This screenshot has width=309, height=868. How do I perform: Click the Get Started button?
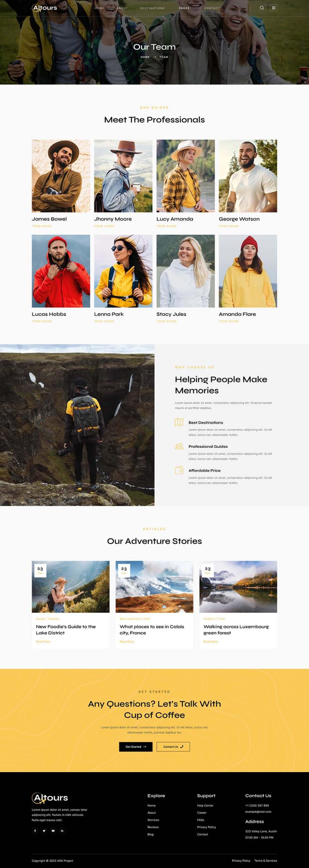(x=136, y=747)
